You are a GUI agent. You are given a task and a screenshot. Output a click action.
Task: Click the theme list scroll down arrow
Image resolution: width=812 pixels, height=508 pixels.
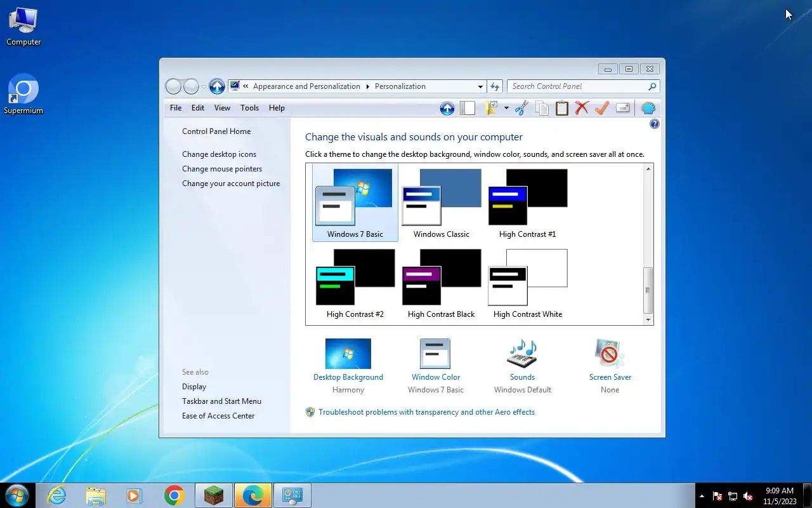tap(648, 320)
